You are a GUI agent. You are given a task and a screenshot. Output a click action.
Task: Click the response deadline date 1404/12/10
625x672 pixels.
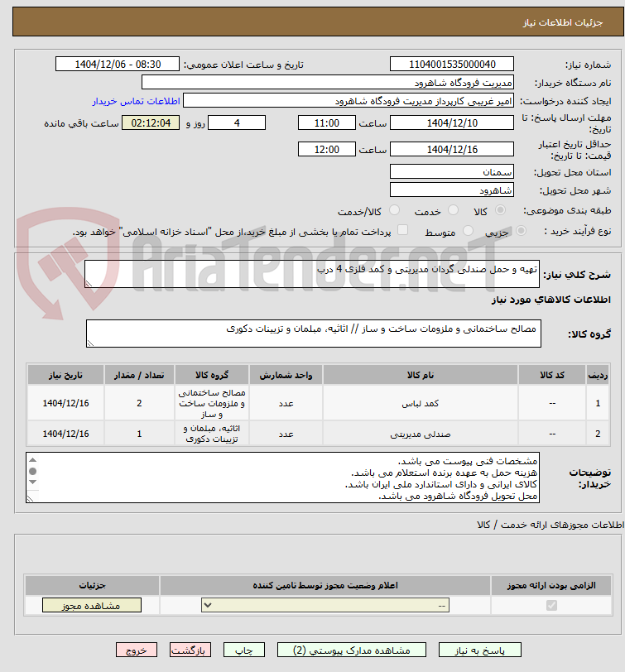pyautogui.click(x=452, y=123)
